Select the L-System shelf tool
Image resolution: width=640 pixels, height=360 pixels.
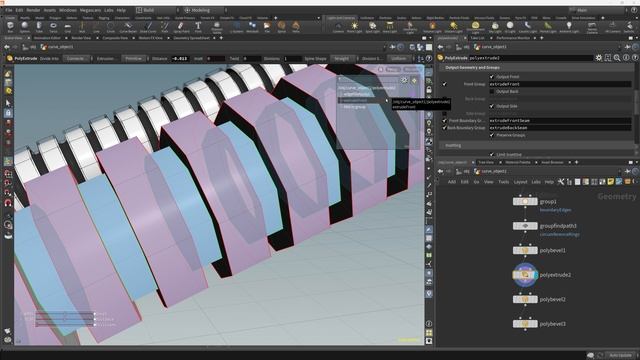(x=236, y=27)
